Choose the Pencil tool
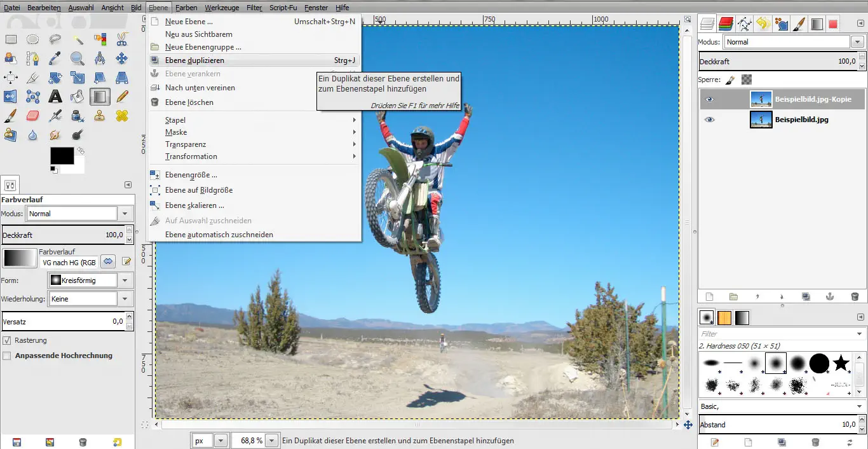Screen dimensions: 868x449 tap(122, 97)
